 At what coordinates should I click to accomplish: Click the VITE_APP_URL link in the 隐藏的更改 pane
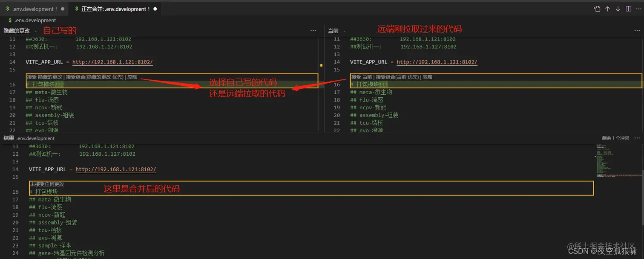pyautogui.click(x=112, y=62)
